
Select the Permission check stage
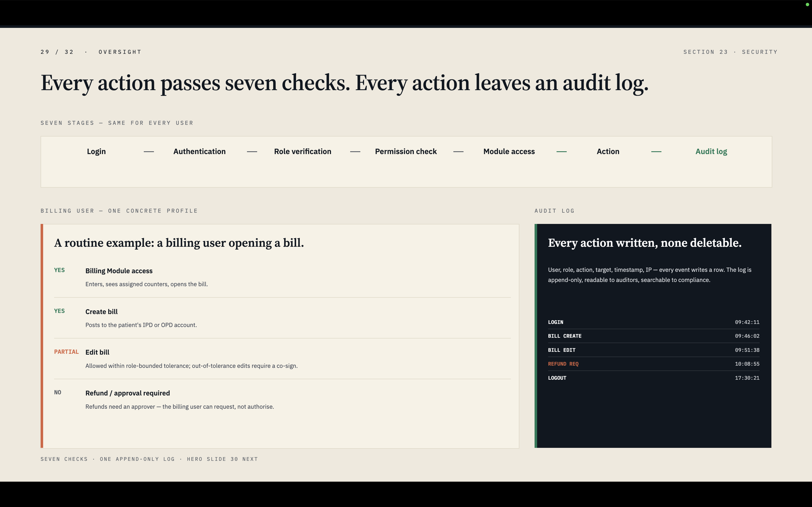point(406,152)
